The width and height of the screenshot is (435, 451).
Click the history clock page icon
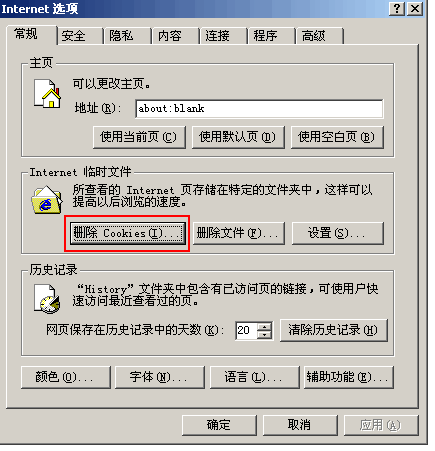pos(47,298)
